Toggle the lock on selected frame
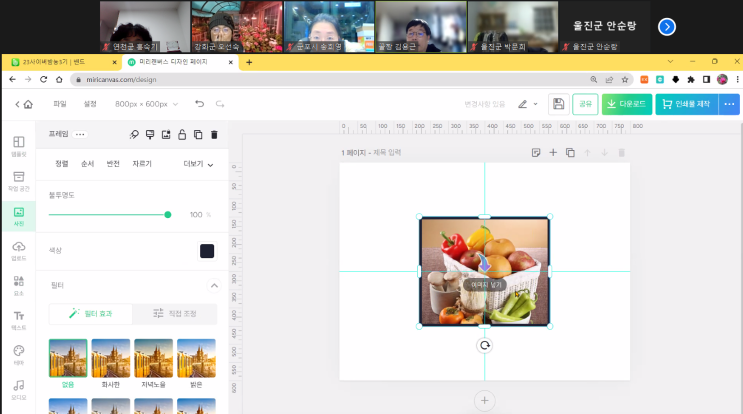 pyautogui.click(x=182, y=134)
